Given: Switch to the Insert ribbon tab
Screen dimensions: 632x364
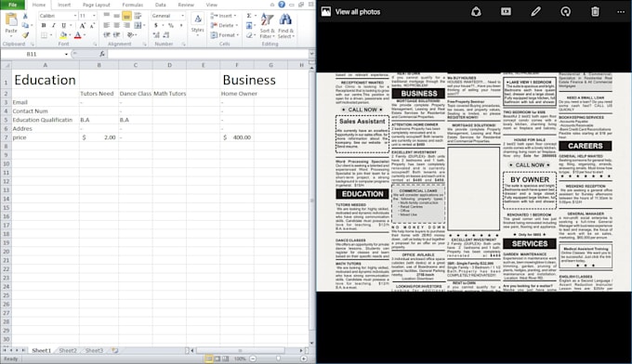Looking at the screenshot, I should 64,5.
